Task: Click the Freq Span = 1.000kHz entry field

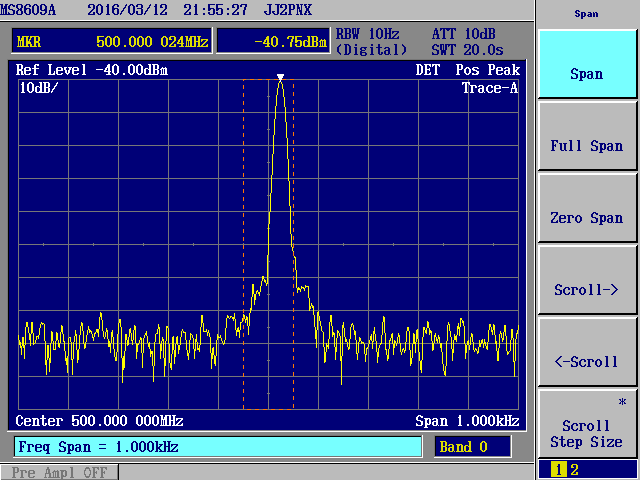Action: click(218, 447)
